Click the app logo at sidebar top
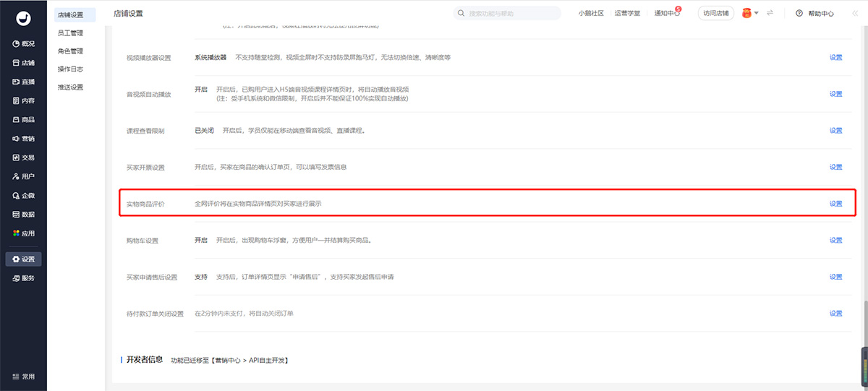 tap(23, 18)
